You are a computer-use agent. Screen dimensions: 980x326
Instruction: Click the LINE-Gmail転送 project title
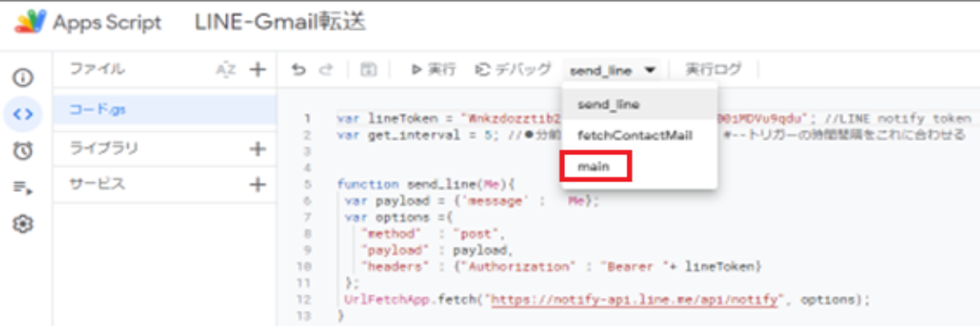coord(280,23)
